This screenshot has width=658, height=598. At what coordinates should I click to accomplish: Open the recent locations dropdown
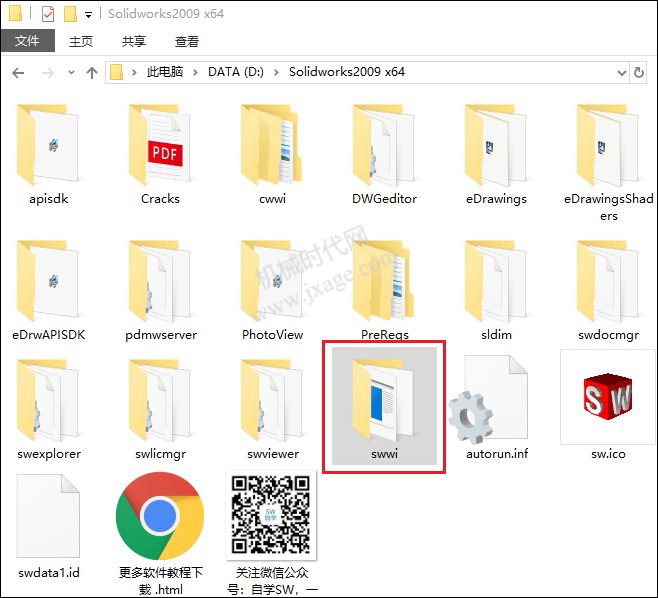coord(71,73)
